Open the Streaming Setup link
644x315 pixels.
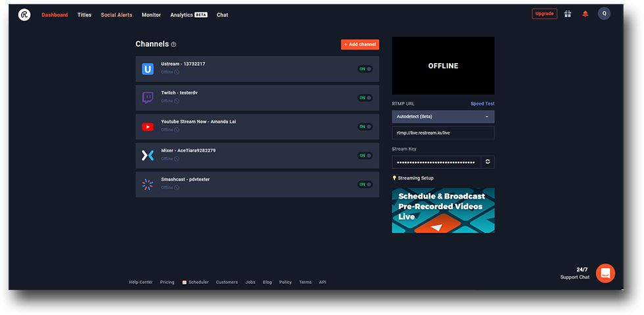coord(413,178)
